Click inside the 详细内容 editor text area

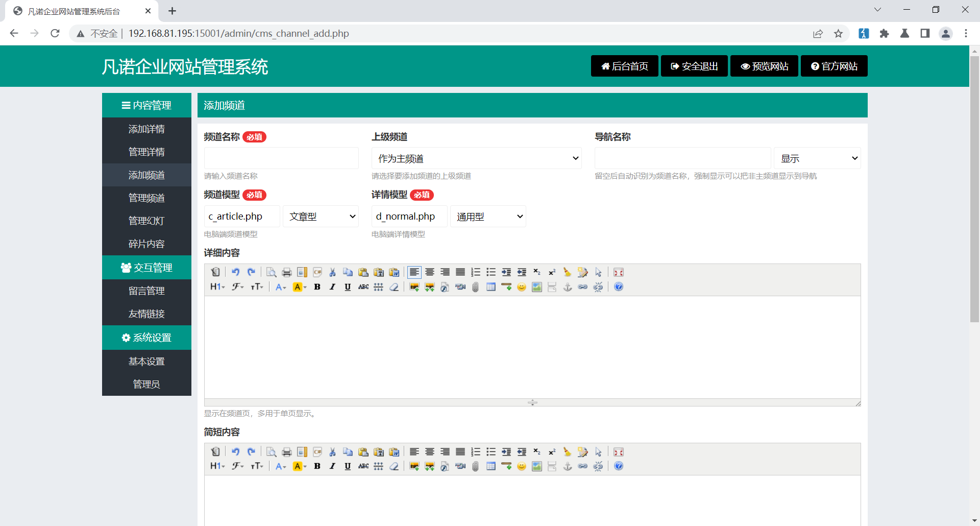tap(532, 347)
